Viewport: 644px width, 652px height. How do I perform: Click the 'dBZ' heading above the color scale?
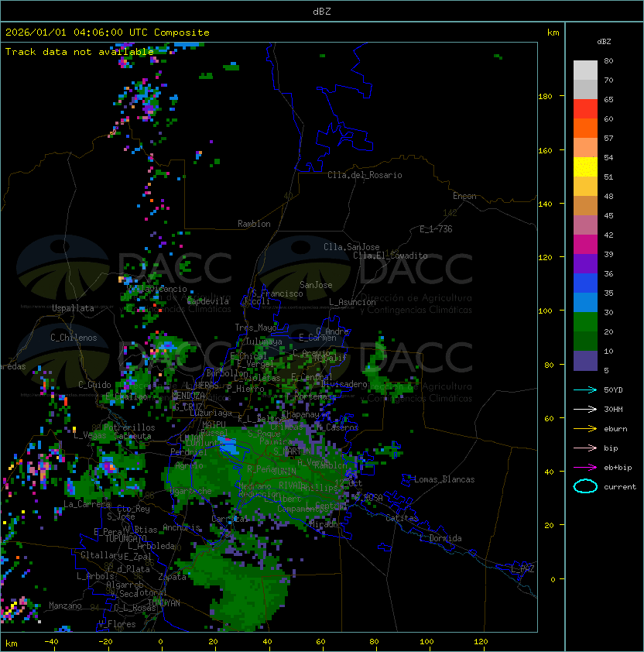pos(604,42)
